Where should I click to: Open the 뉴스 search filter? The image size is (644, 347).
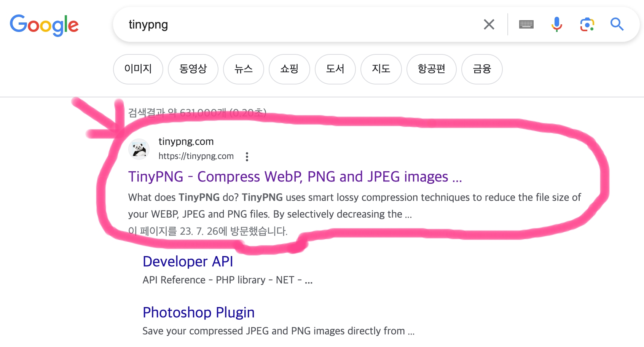tap(244, 69)
